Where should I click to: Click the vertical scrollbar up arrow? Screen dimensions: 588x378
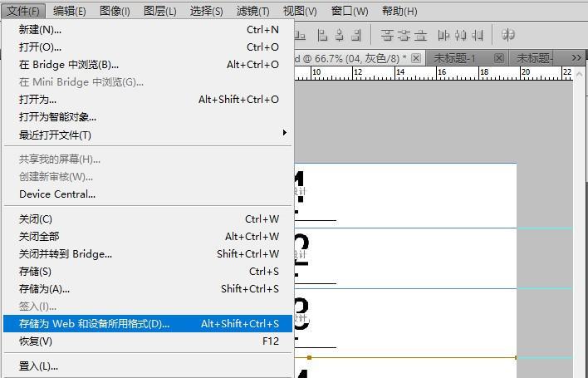579,73
